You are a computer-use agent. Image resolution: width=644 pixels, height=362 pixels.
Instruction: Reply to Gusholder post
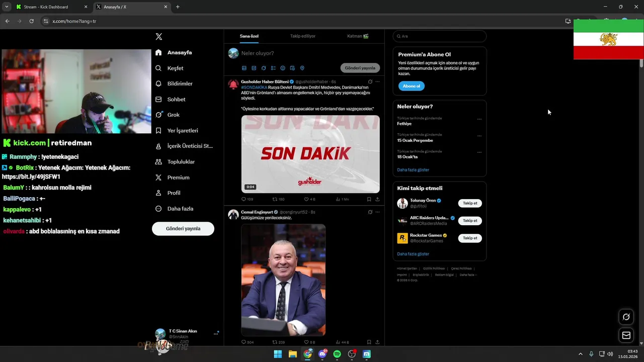pos(247,200)
